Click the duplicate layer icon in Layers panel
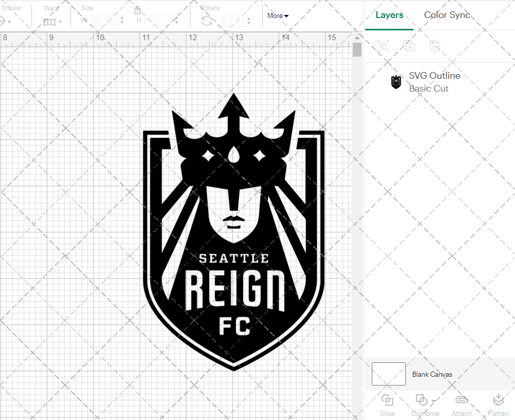 pyautogui.click(x=409, y=46)
